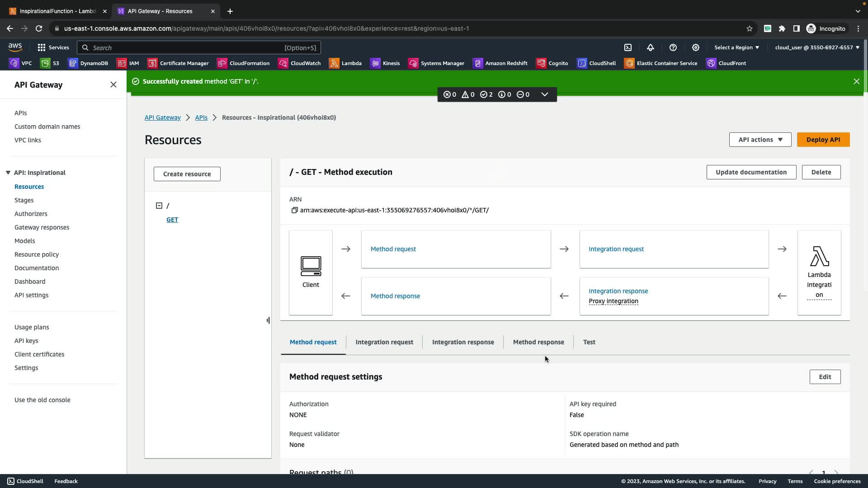Viewport: 868px width, 488px height.
Task: Switch to the Integration request tab
Action: [x=384, y=342]
